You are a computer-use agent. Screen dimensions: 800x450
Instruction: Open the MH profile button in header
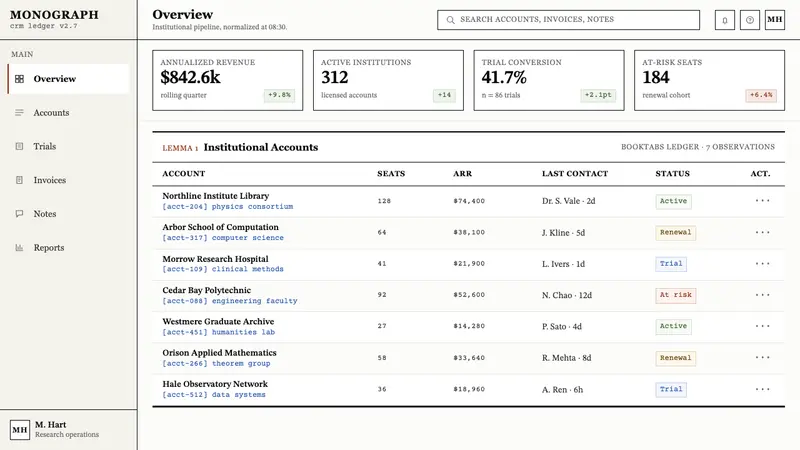774,20
